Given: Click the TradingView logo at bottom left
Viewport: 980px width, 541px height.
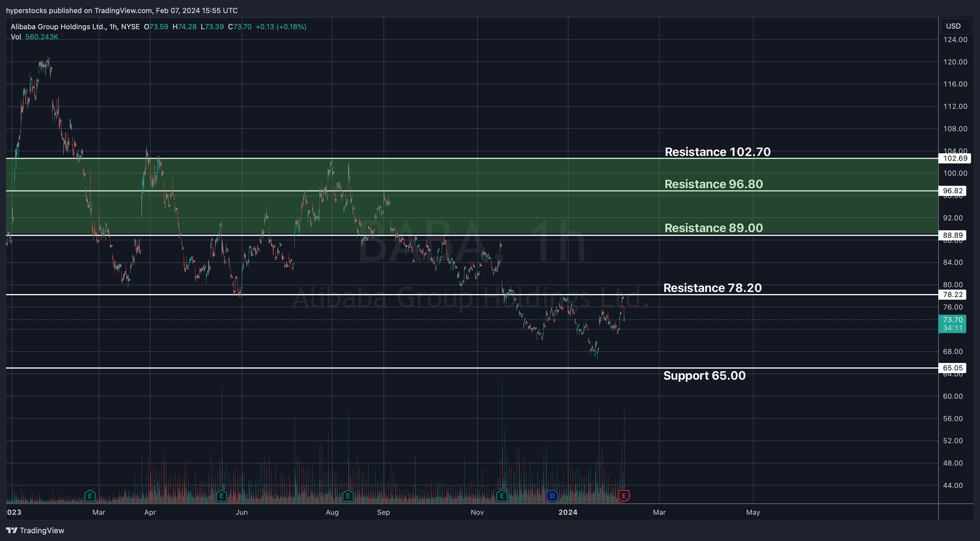Looking at the screenshot, I should 35,530.
